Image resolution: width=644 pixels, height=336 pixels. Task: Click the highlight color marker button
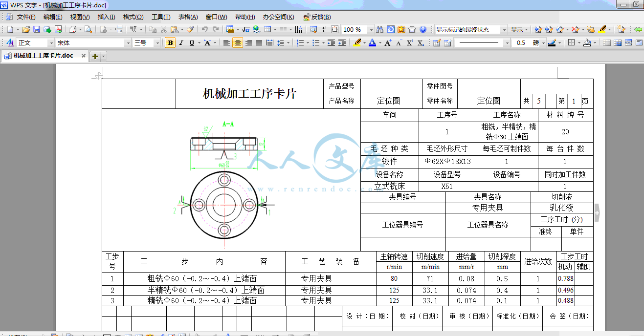[x=356, y=43]
